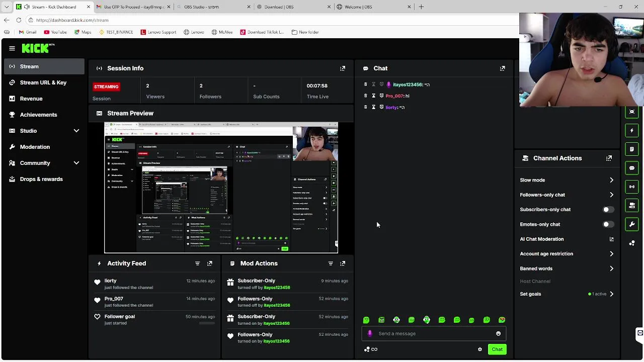Image resolution: width=644 pixels, height=362 pixels.
Task: Toggle Emotes-only chat switch
Action: pos(608,224)
